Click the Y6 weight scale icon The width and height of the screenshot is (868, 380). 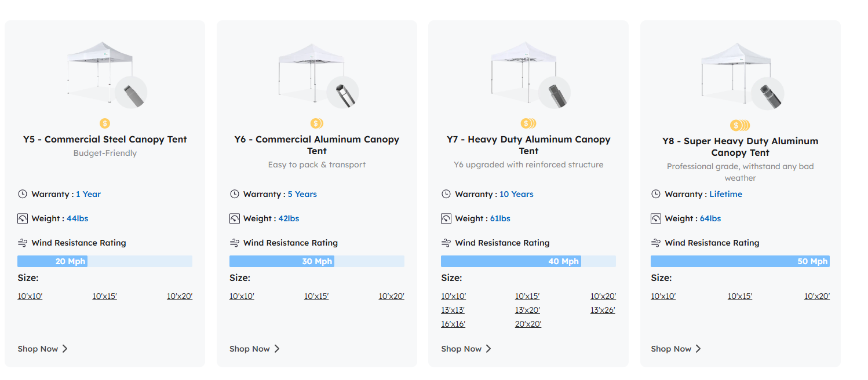235,218
